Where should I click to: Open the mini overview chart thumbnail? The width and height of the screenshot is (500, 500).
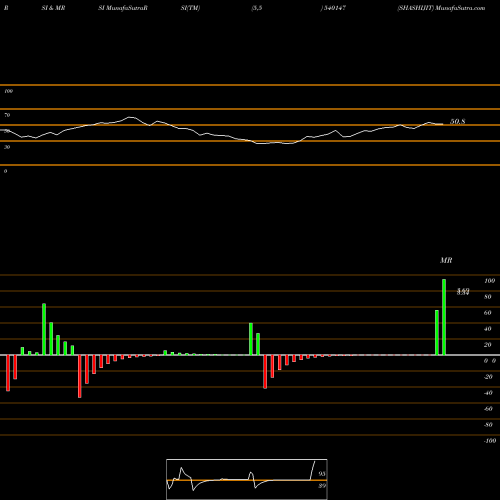click(247, 479)
